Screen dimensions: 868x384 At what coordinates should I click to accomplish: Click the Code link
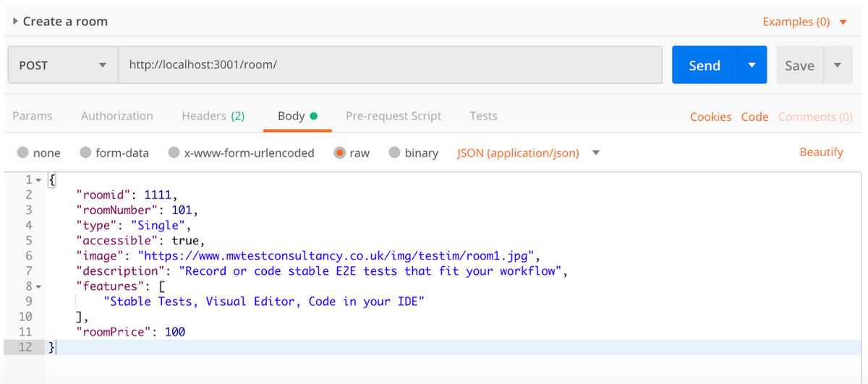click(754, 116)
